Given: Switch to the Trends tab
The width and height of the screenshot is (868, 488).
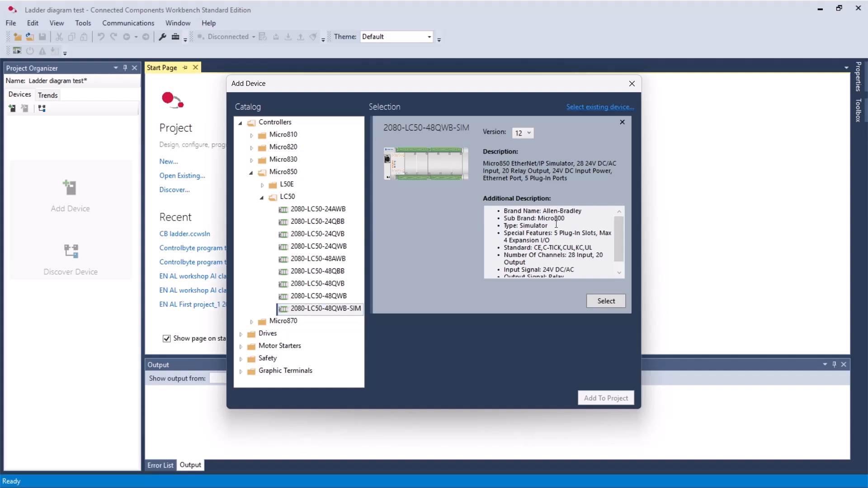Looking at the screenshot, I should pyautogui.click(x=48, y=95).
